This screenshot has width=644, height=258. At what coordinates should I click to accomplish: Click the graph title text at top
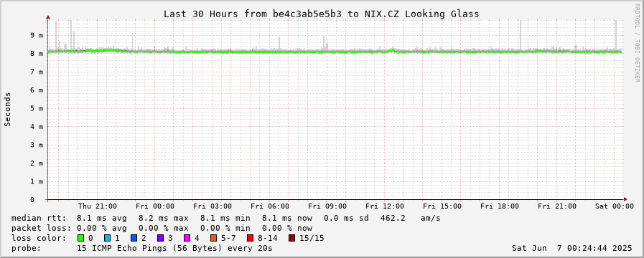pyautogui.click(x=321, y=14)
